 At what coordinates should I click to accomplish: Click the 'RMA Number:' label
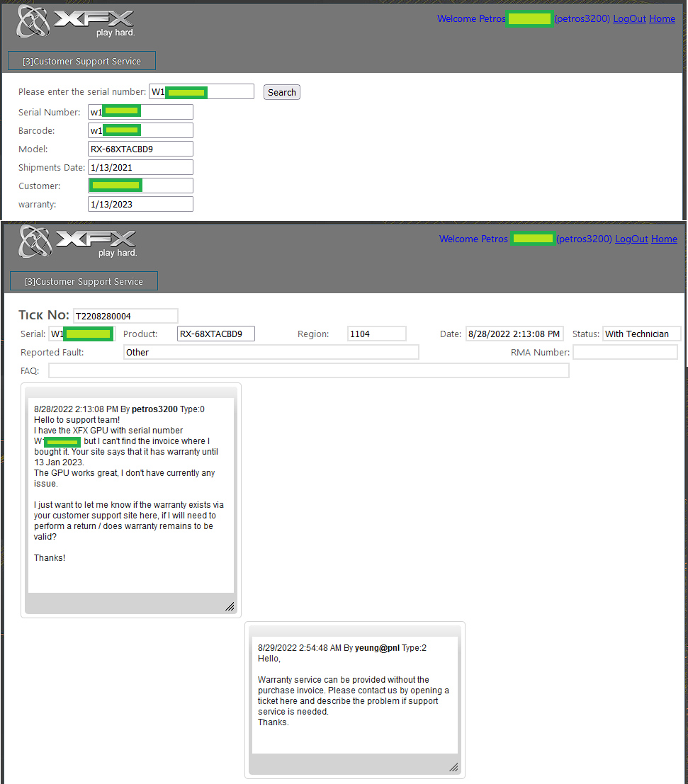click(x=540, y=352)
